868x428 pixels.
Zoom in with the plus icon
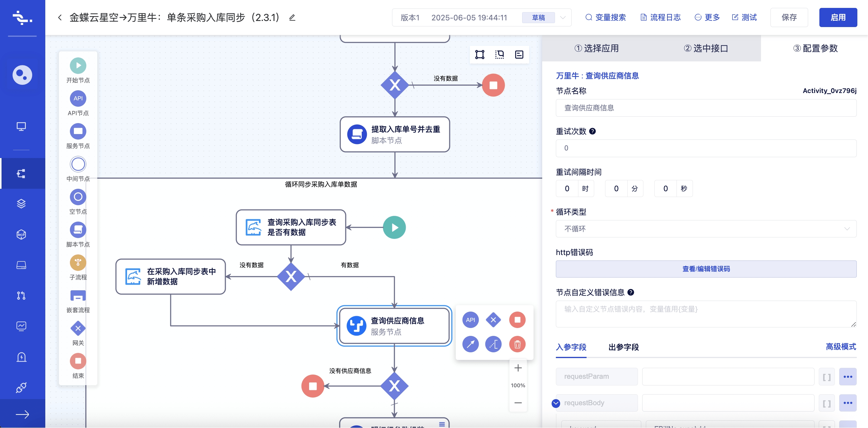[518, 368]
